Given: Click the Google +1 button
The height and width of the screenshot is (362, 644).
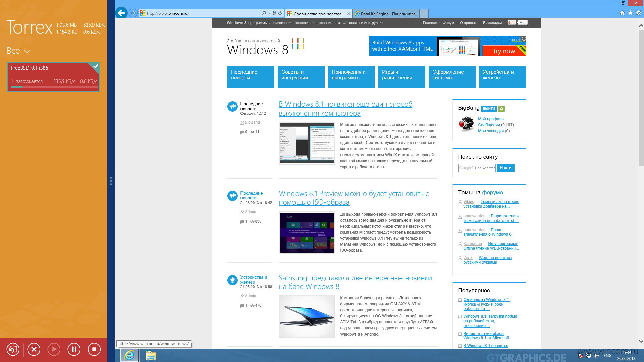Looking at the screenshot, I should (x=512, y=22).
